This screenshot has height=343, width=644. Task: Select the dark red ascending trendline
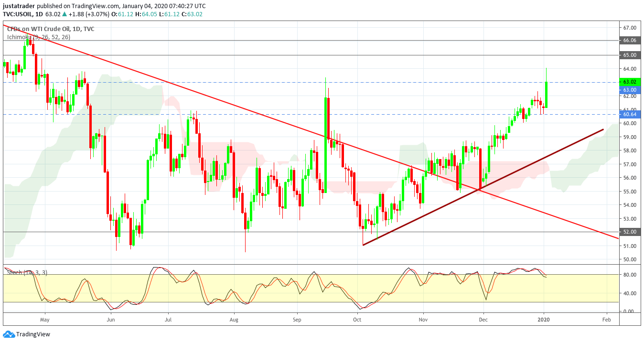(483, 187)
